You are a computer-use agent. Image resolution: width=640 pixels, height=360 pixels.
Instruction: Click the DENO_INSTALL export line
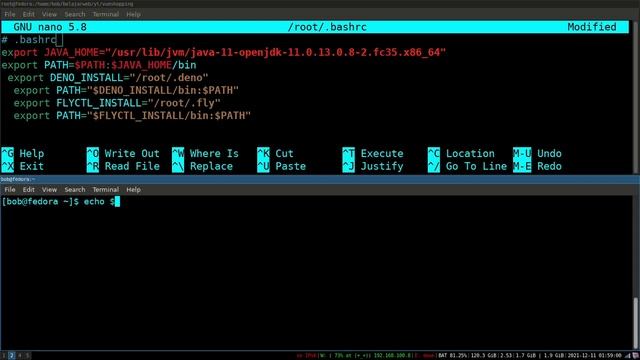tap(108, 78)
